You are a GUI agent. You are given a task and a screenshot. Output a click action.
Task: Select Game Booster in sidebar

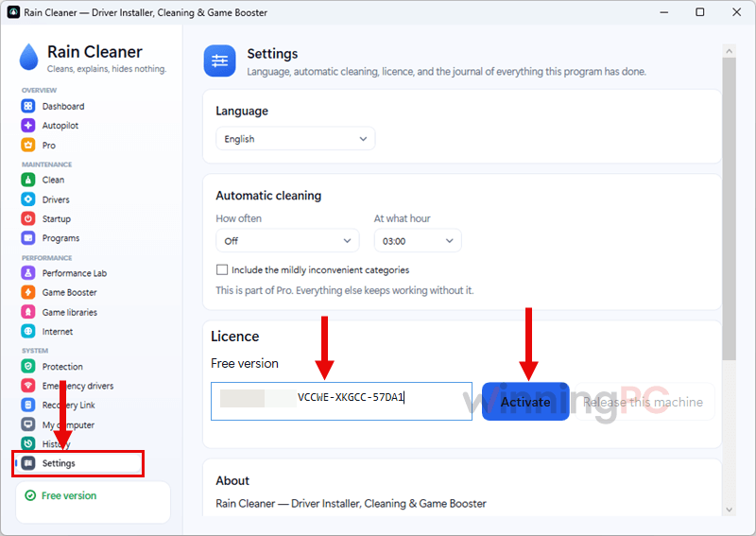[x=69, y=292]
